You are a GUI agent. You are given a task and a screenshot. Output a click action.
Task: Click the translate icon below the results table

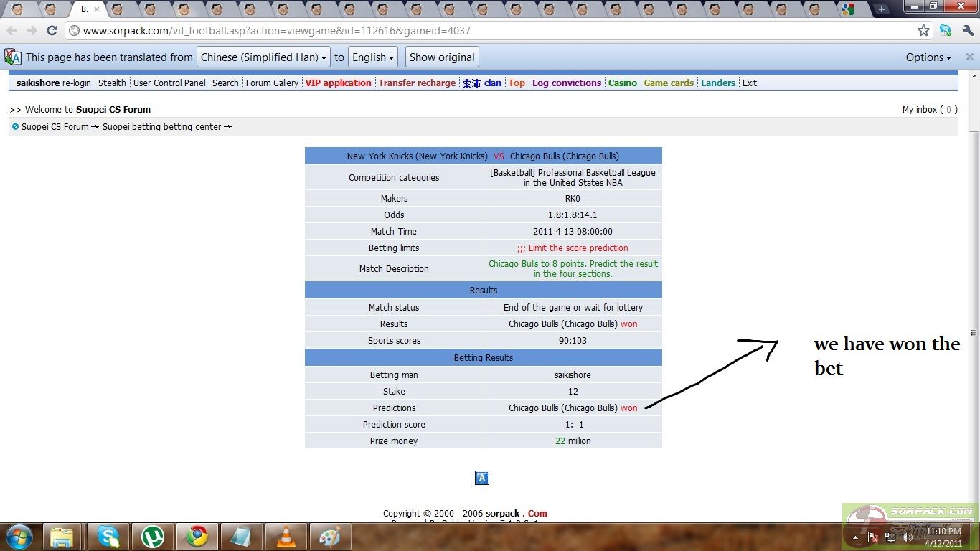point(482,478)
